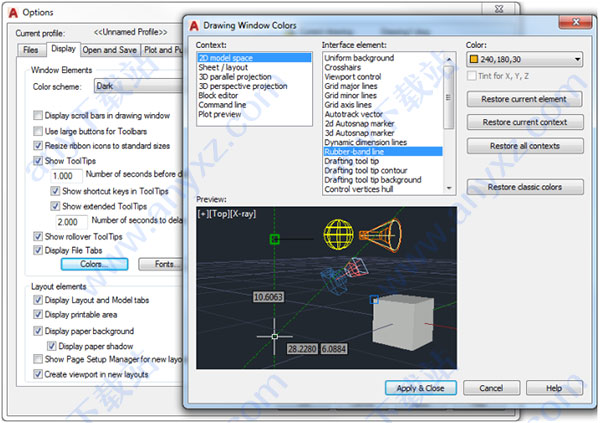Open Help for Drawing Window Colors
The height and width of the screenshot is (423, 600).
pyautogui.click(x=554, y=388)
